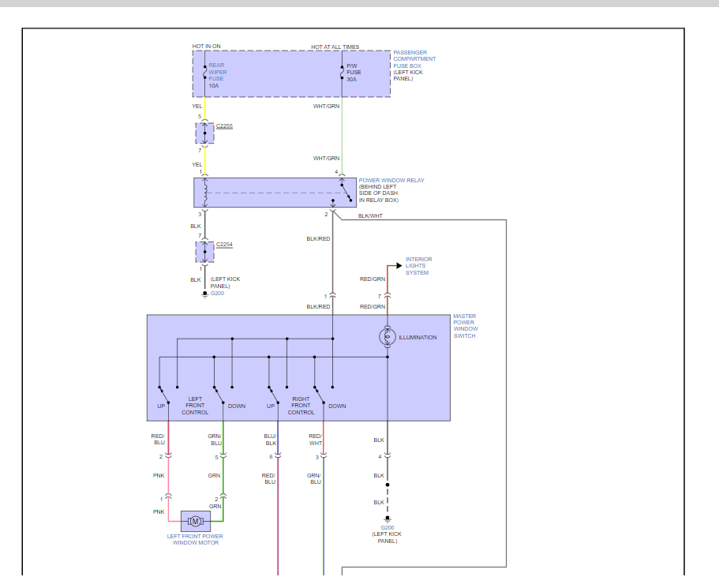Viewport: 719px width, 588px height.
Task: Click the HOT AT ALL TIMES label
Action: pos(335,47)
